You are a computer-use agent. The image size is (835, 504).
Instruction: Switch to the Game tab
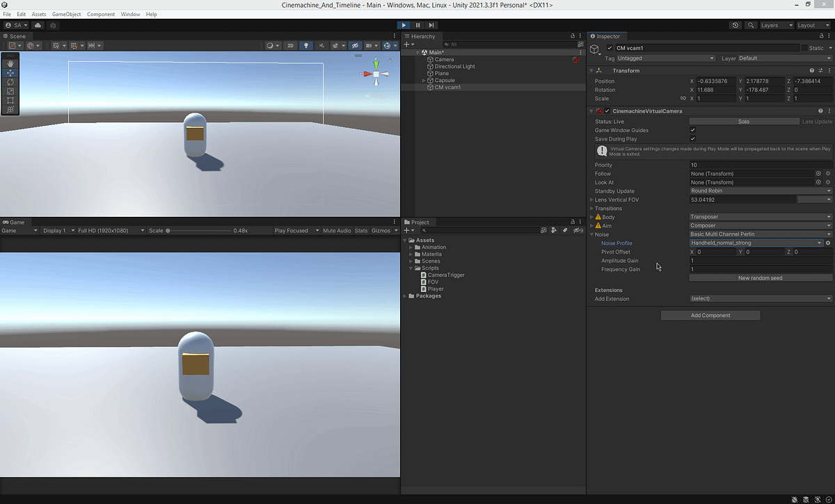coord(15,222)
